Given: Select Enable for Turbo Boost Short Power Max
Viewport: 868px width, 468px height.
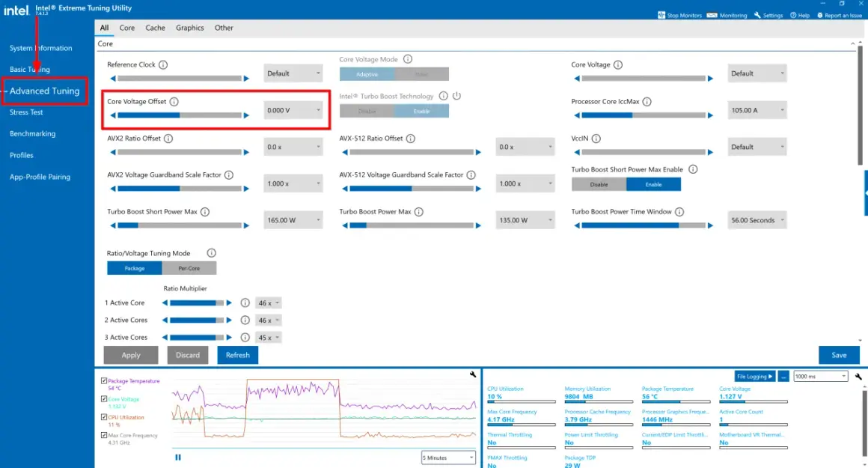Looking at the screenshot, I should tap(653, 184).
